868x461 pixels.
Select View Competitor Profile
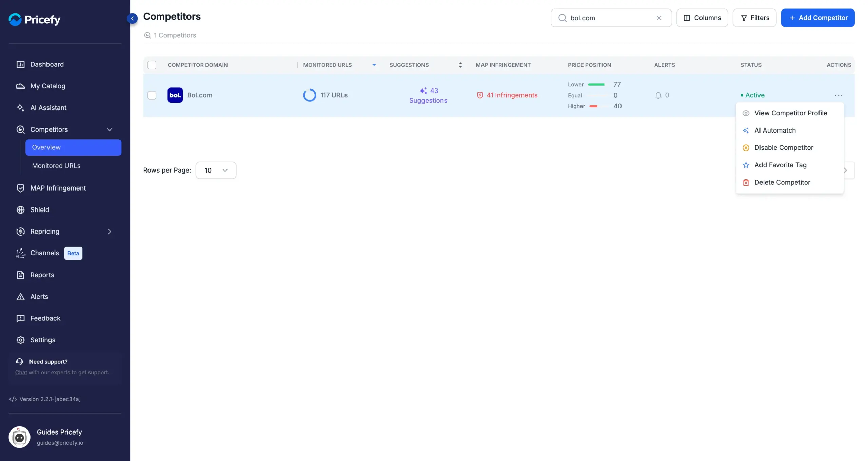(790, 113)
